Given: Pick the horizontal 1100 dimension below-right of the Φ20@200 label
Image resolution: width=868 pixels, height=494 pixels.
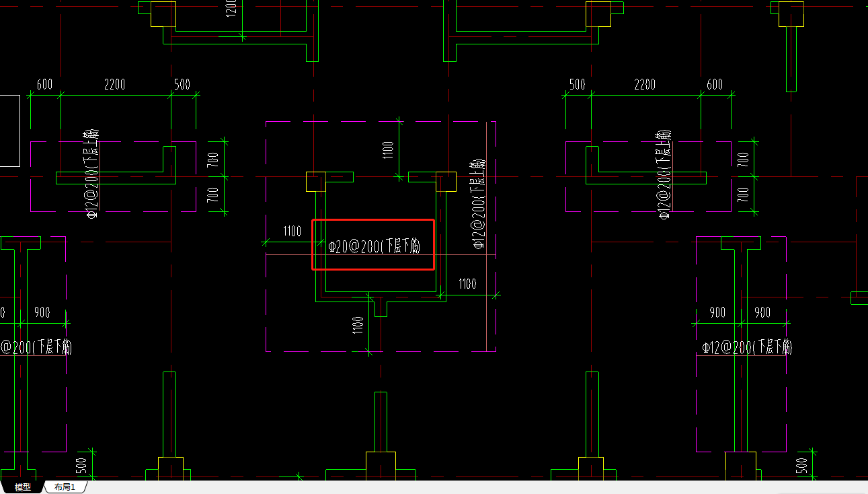Looking at the screenshot, I should pos(467,284).
